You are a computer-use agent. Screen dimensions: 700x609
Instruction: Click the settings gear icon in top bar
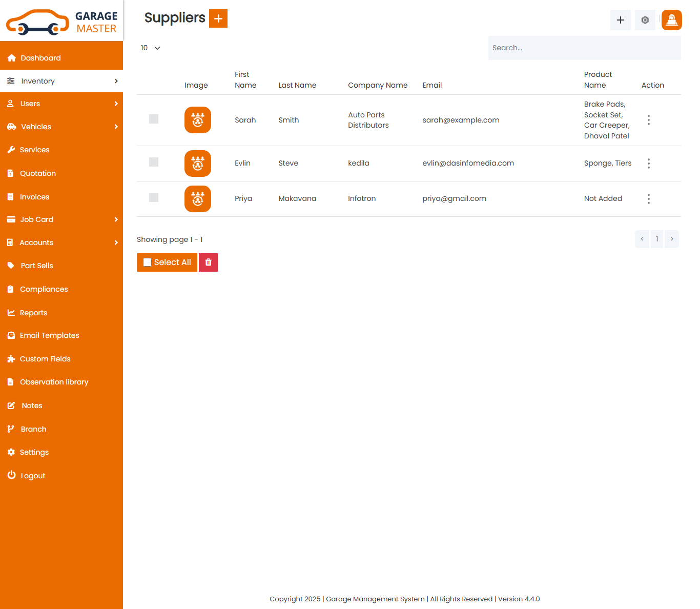645,20
